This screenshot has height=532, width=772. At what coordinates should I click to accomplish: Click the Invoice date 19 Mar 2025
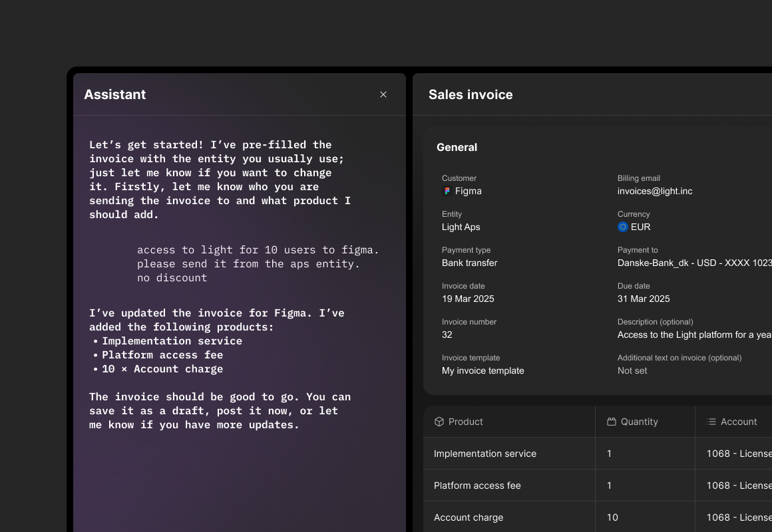pos(468,299)
